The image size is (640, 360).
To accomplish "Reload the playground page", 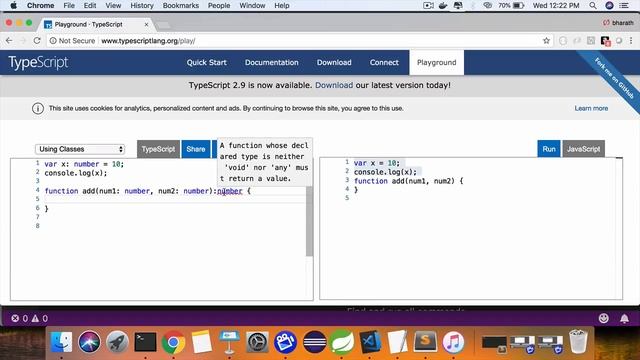I will tap(37, 40).
